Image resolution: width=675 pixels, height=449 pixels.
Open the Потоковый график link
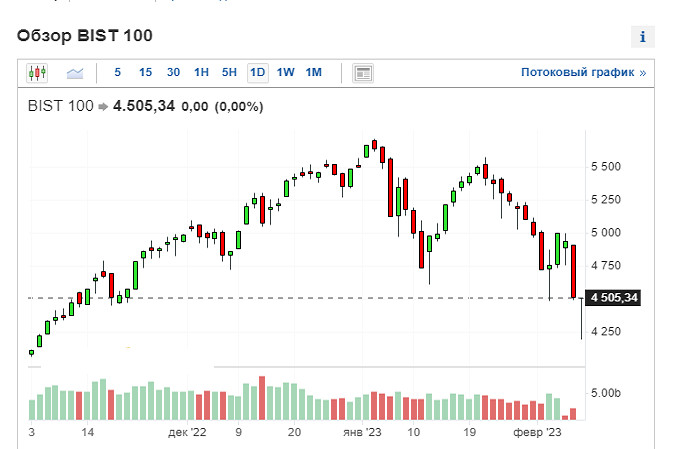coord(583,73)
